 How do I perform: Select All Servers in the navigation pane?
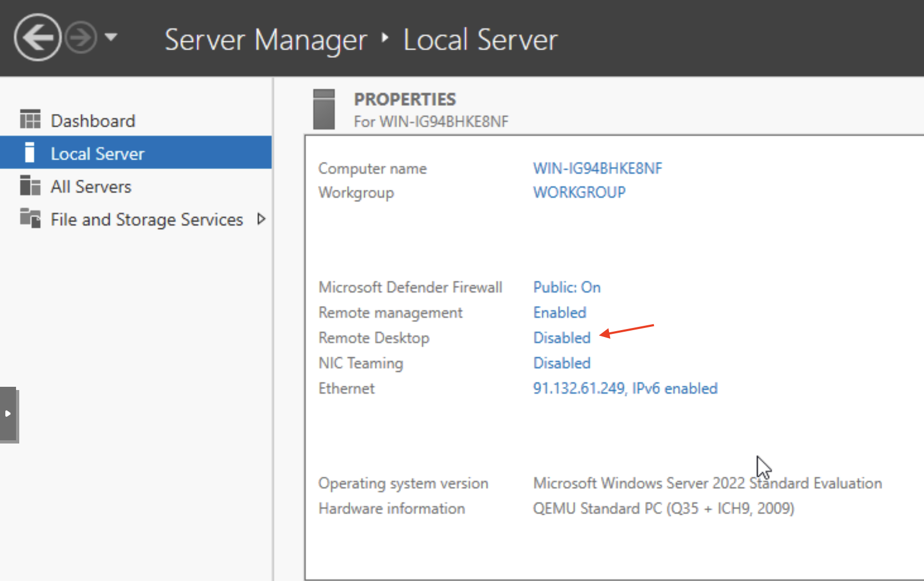click(x=91, y=187)
